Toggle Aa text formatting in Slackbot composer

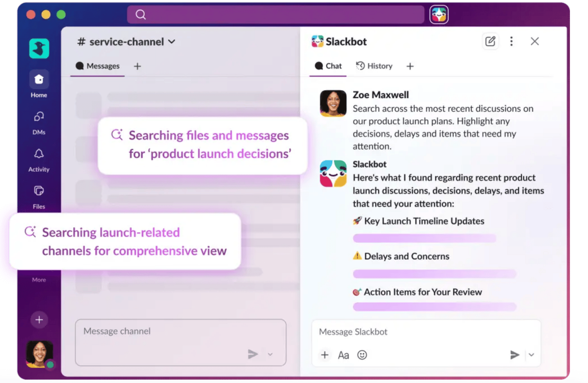click(343, 355)
